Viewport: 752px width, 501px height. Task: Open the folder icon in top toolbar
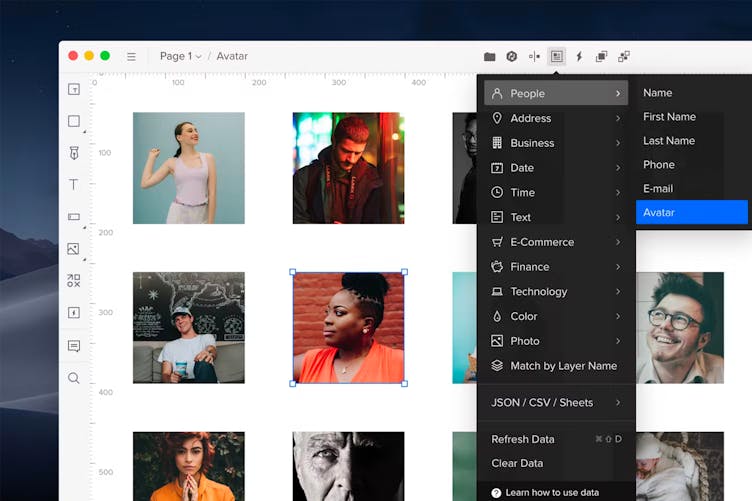[x=489, y=57]
